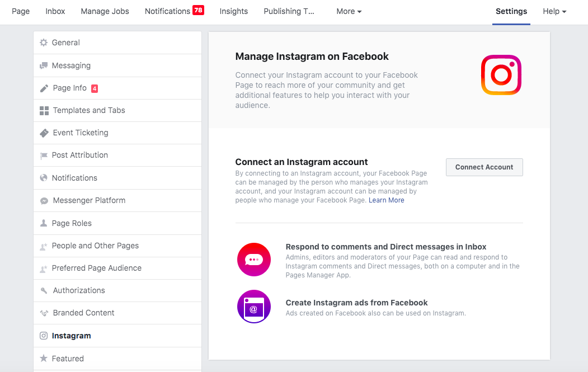Image resolution: width=588 pixels, height=372 pixels.
Task: Select Page Info in the sidebar
Action: click(x=117, y=88)
